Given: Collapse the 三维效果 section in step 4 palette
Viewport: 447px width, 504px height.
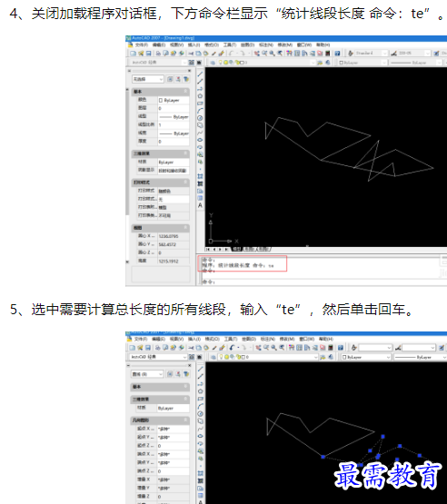Looking at the screenshot, I should [185, 153].
